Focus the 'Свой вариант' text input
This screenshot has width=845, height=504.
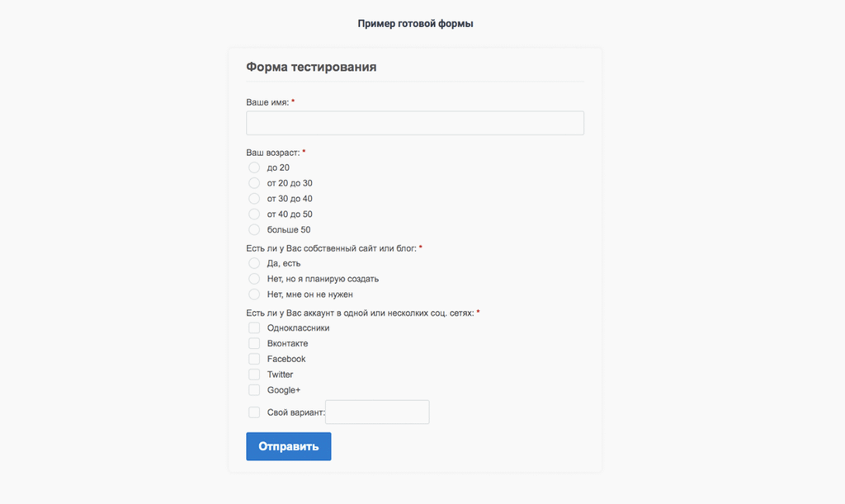377,412
